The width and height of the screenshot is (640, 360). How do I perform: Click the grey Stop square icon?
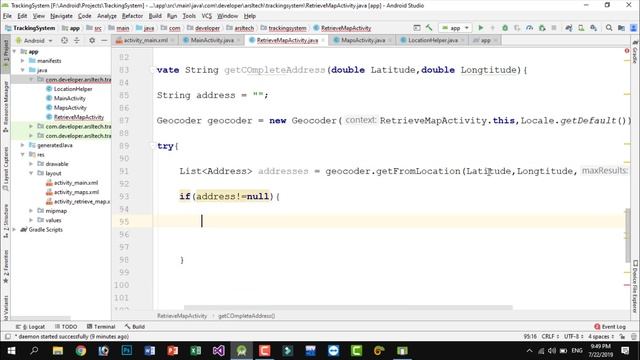point(554,28)
